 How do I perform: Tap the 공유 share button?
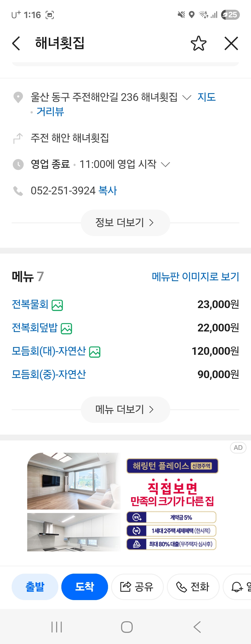(137, 587)
